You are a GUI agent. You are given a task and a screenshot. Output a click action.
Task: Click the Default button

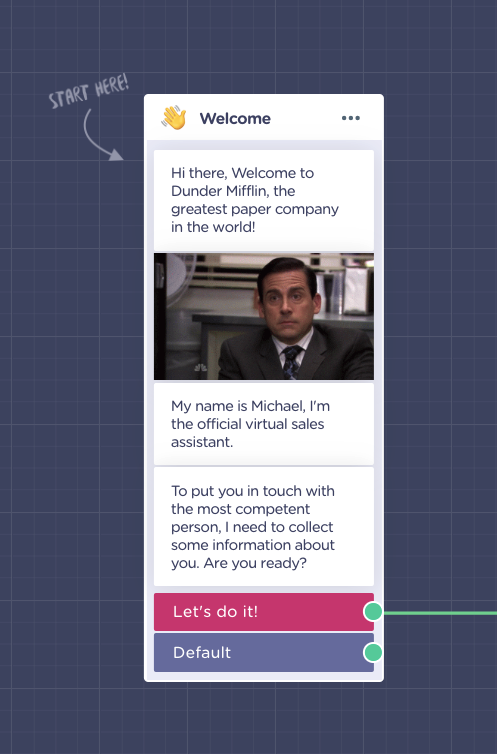coord(263,653)
